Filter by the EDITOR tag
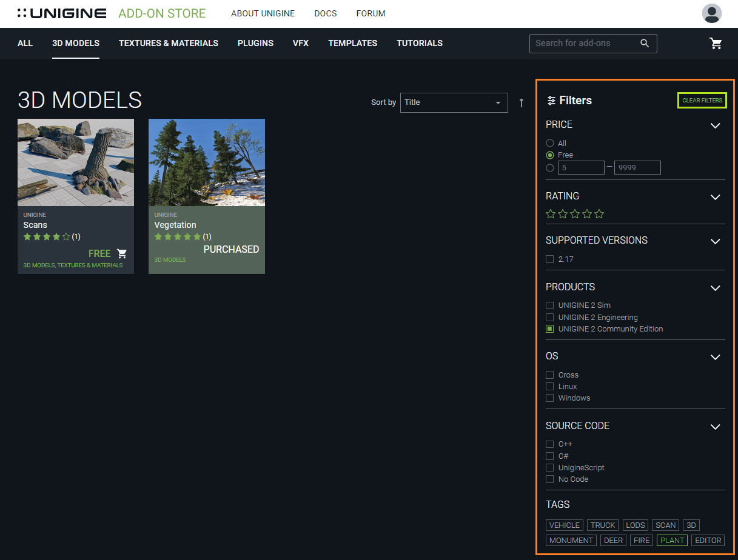This screenshot has width=738, height=560. [x=708, y=541]
